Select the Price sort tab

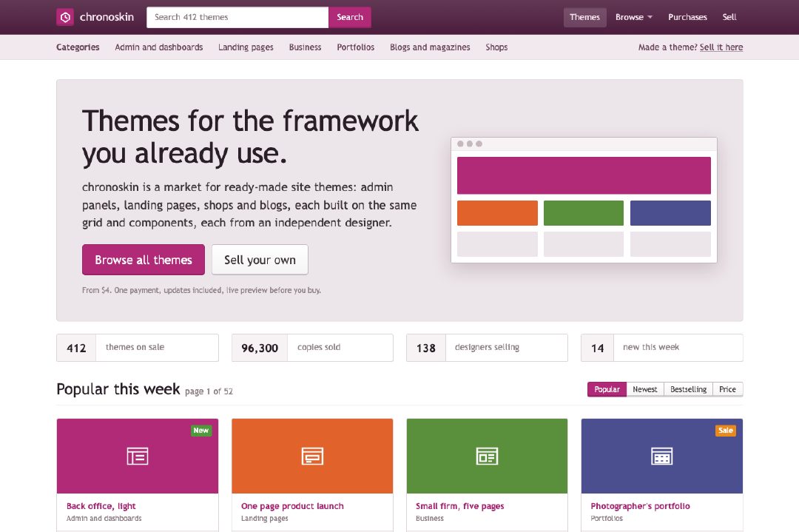point(728,389)
